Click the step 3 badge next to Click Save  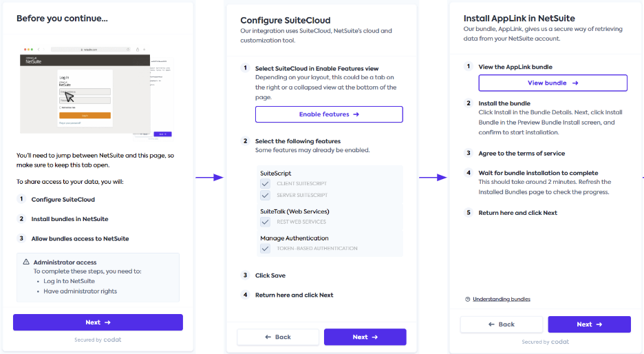tap(245, 275)
